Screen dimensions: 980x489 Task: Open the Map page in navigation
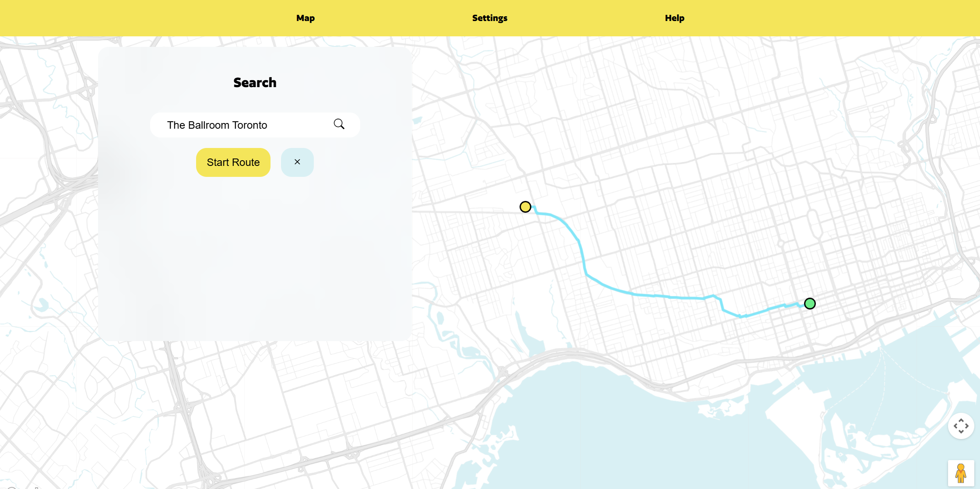pos(306,18)
